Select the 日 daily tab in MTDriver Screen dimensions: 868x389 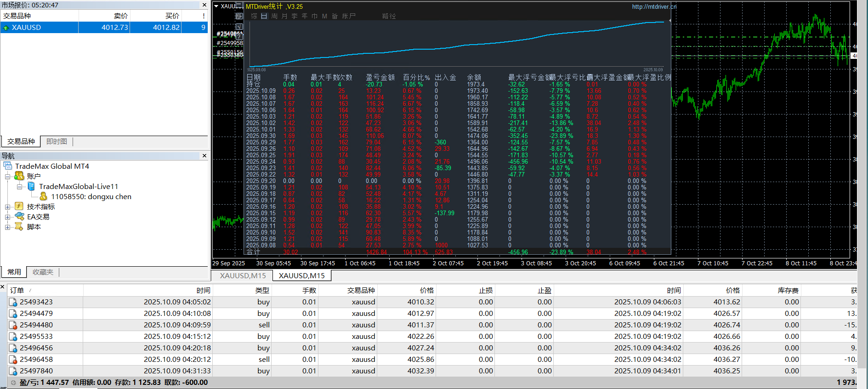(x=264, y=16)
